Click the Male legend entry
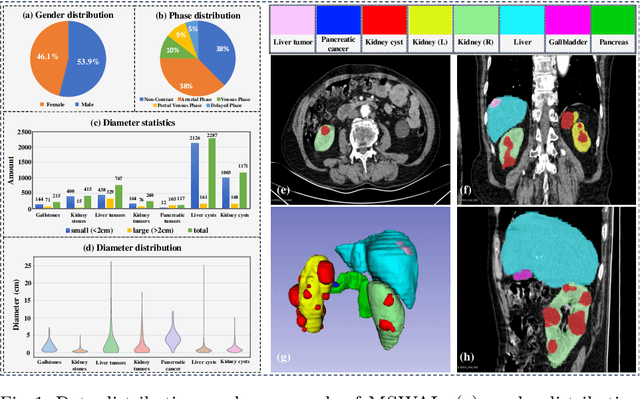The width and height of the screenshot is (640, 399). 84,104
